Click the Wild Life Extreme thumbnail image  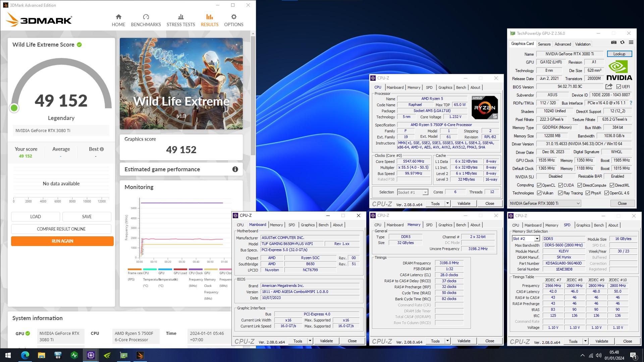[x=181, y=83]
